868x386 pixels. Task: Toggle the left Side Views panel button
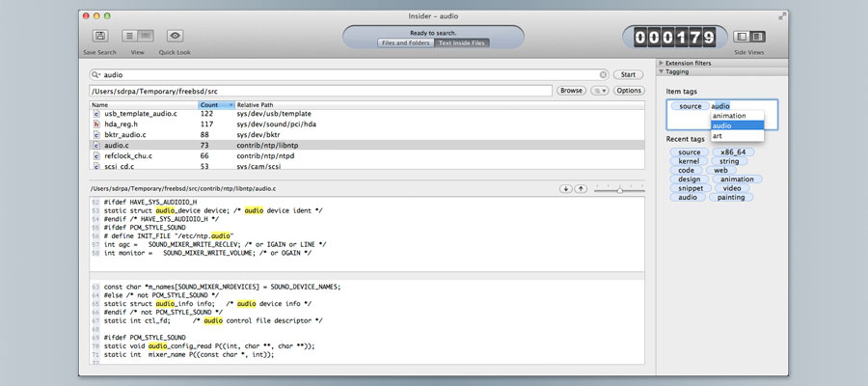[737, 36]
